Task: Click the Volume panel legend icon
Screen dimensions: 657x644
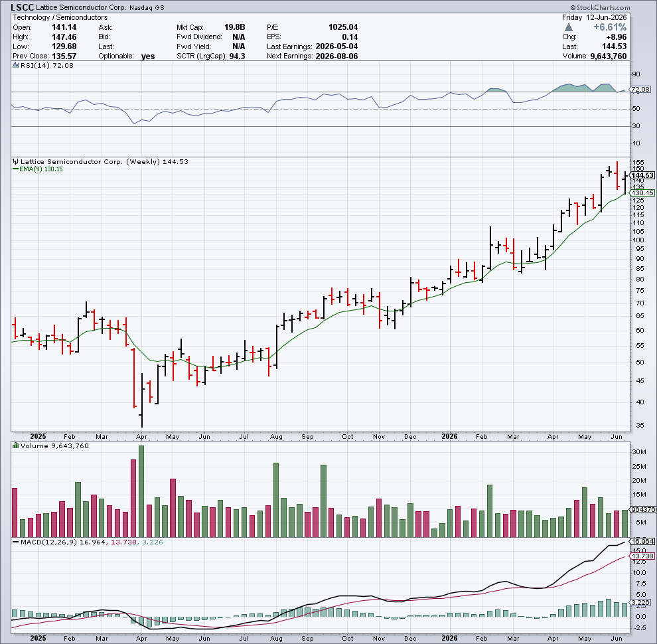Action: [15, 445]
